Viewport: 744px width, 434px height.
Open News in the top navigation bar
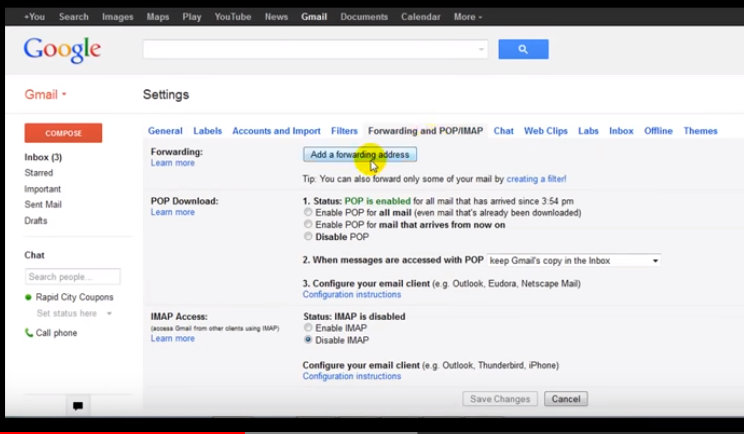(x=276, y=17)
